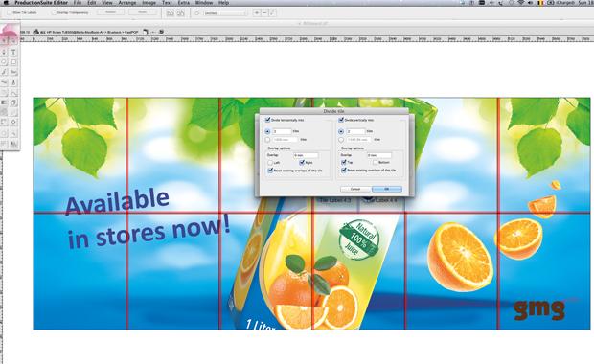Click the zoom in plus icon

257,12
